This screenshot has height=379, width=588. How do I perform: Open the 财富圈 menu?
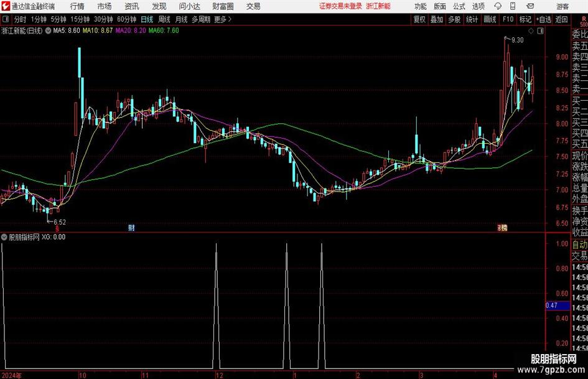223,6
